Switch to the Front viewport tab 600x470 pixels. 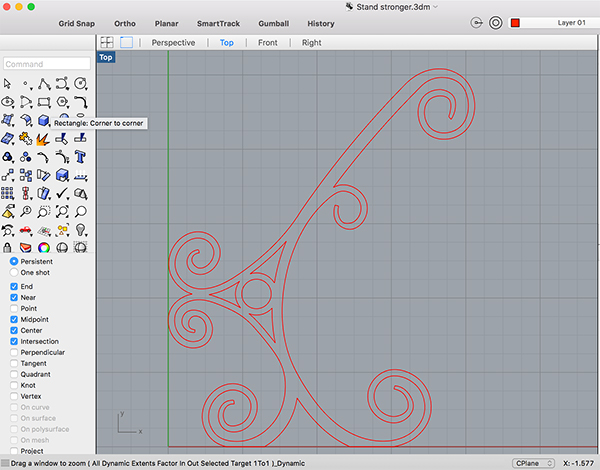pyautogui.click(x=267, y=43)
